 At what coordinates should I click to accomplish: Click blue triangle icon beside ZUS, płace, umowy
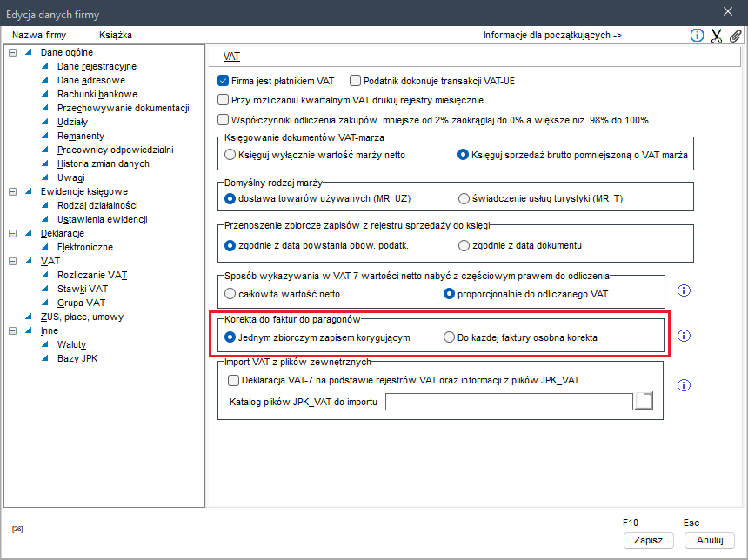(x=29, y=317)
